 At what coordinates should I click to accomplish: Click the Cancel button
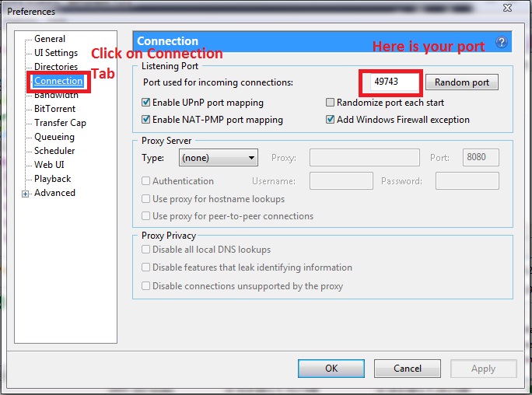tap(407, 369)
